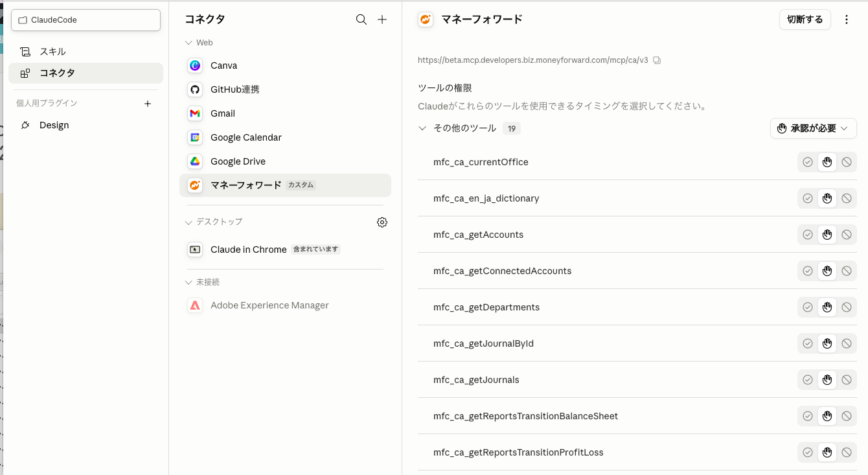The height and width of the screenshot is (475, 868).
Task: Click the Gmail connector icon
Action: pyautogui.click(x=195, y=113)
